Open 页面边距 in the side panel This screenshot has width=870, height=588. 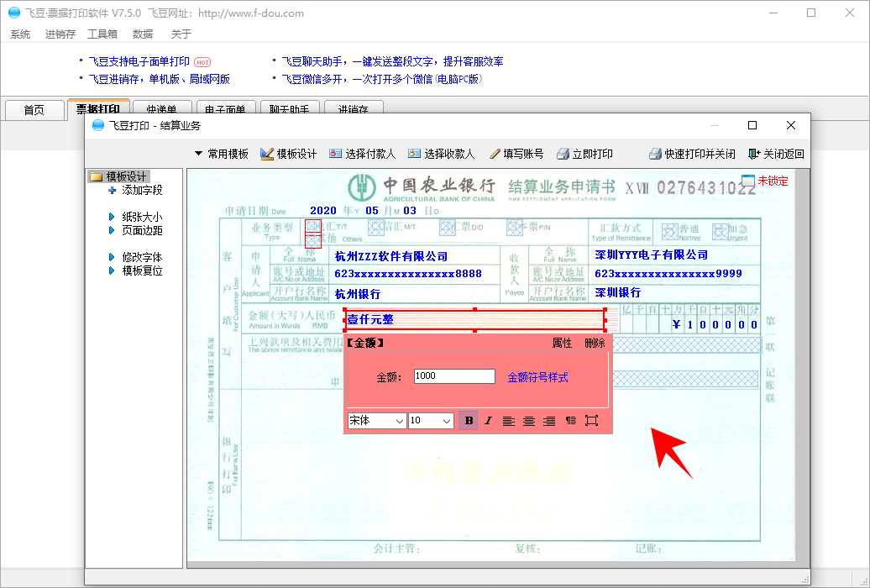135,230
